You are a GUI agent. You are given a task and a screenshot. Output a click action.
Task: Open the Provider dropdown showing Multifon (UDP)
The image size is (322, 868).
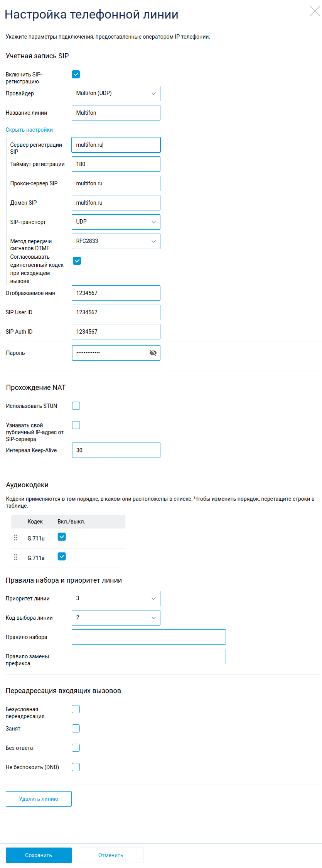click(x=116, y=93)
